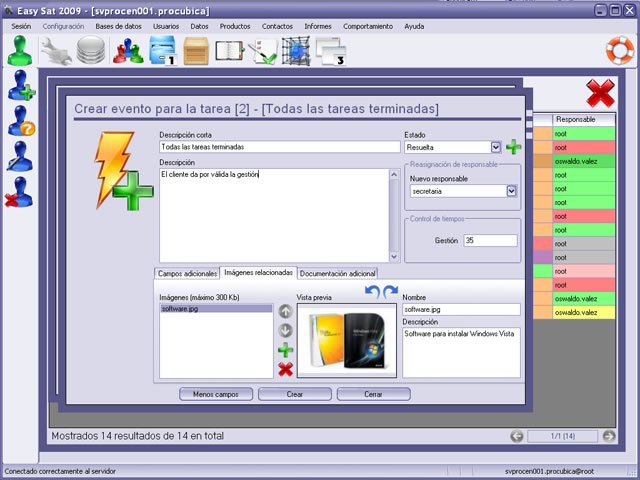
Task: Click the delete user icon in sidebar
Action: pos(21,191)
